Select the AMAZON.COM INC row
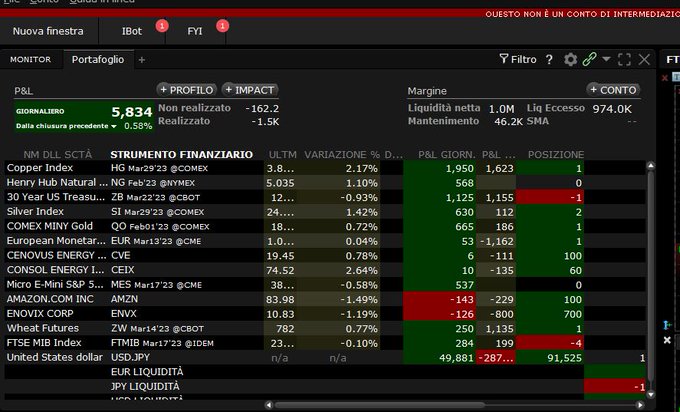This screenshot has width=680, height=412. (x=325, y=299)
